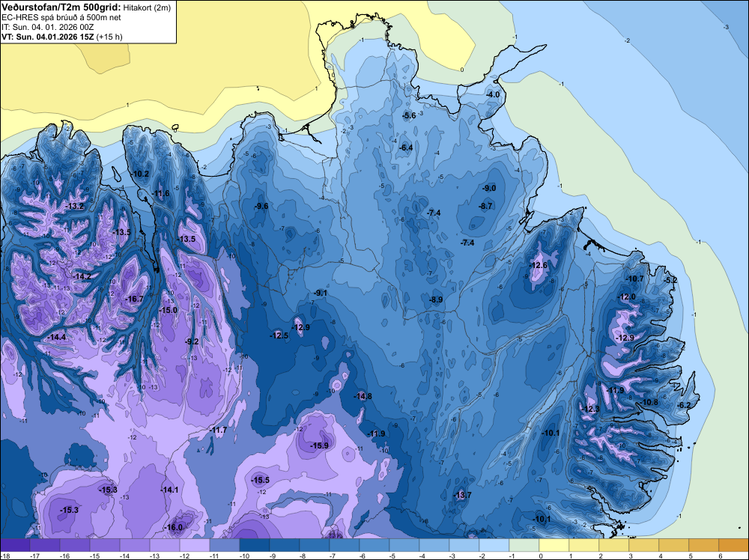Click the -14.1 temperature value
The width and height of the screenshot is (749, 560).
click(x=169, y=490)
